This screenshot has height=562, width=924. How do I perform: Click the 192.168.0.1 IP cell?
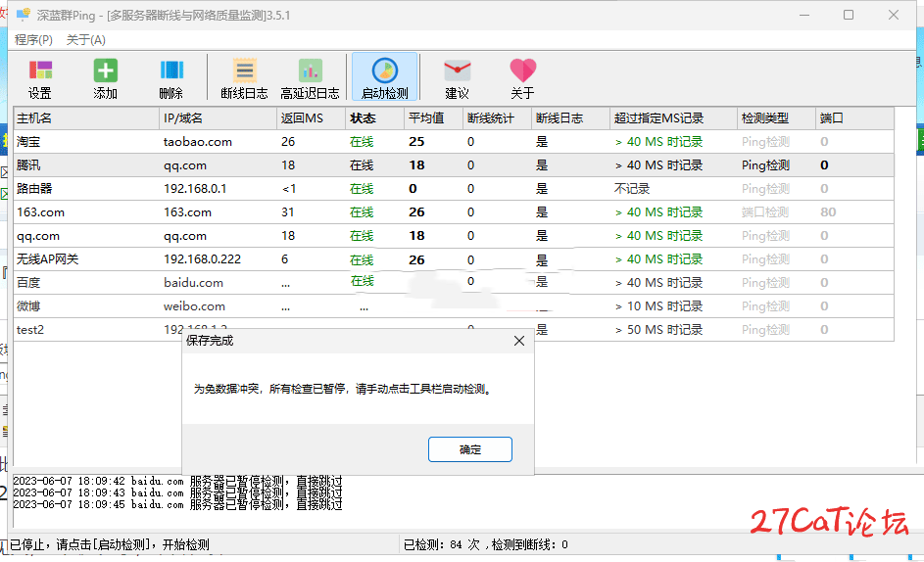195,189
